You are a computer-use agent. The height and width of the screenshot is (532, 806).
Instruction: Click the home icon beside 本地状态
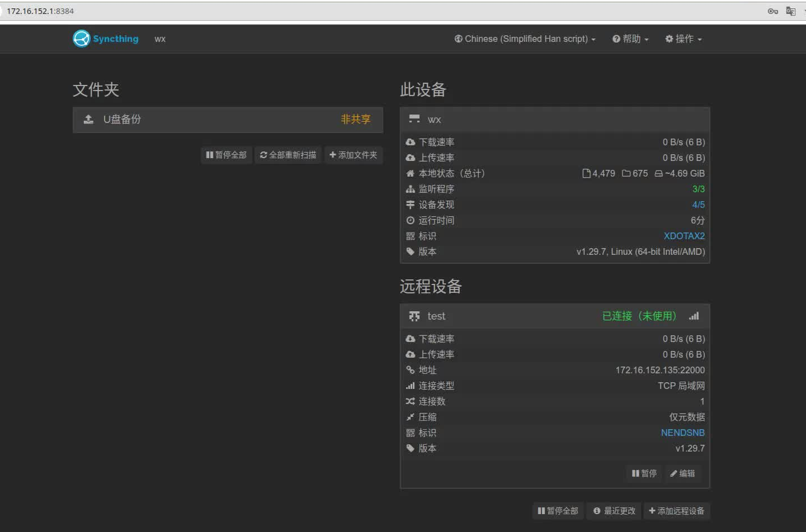pos(411,173)
